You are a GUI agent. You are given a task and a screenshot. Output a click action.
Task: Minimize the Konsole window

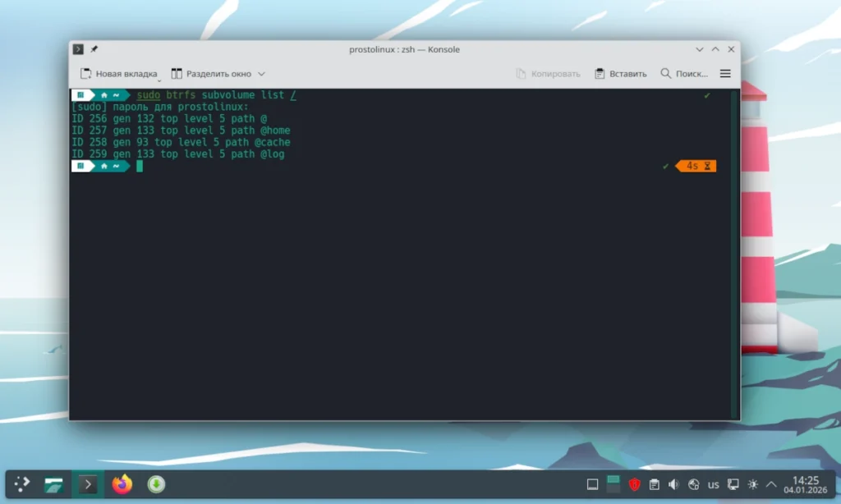pyautogui.click(x=700, y=49)
